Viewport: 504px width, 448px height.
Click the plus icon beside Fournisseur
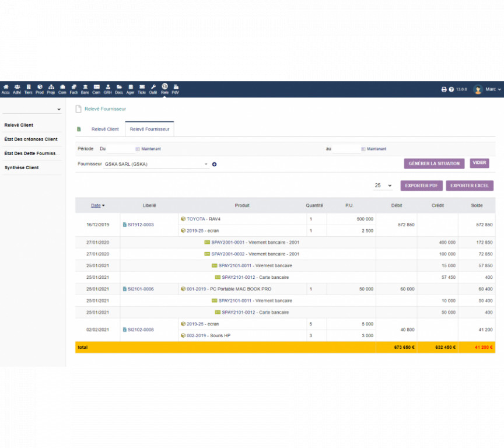coord(214,164)
